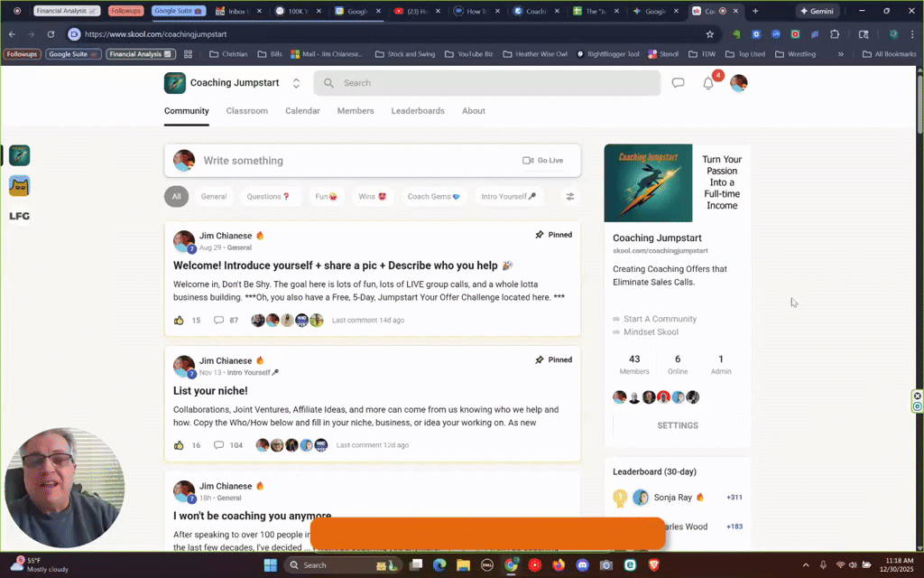Open the Members tab

356,111
